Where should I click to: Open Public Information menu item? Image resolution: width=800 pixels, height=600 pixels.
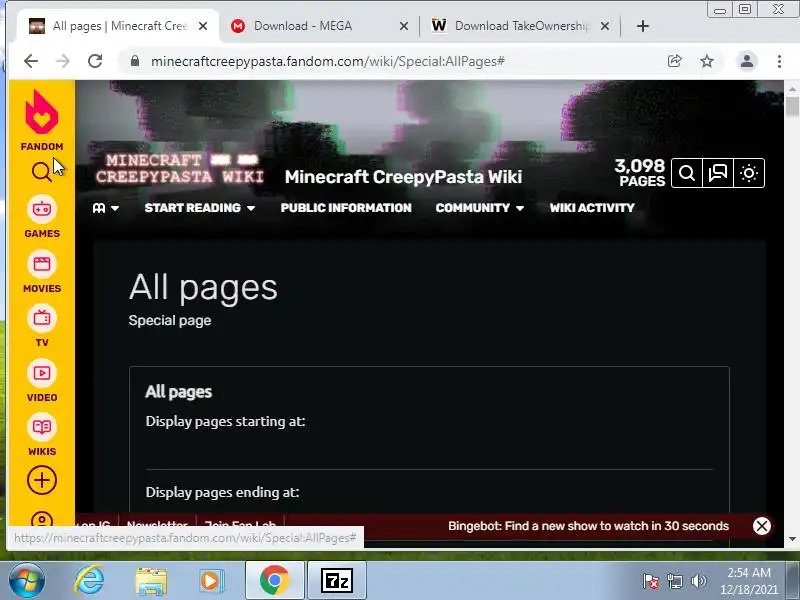tap(346, 208)
